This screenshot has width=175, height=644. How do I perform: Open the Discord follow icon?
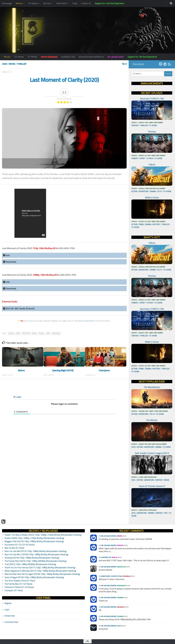(x=161, y=64)
